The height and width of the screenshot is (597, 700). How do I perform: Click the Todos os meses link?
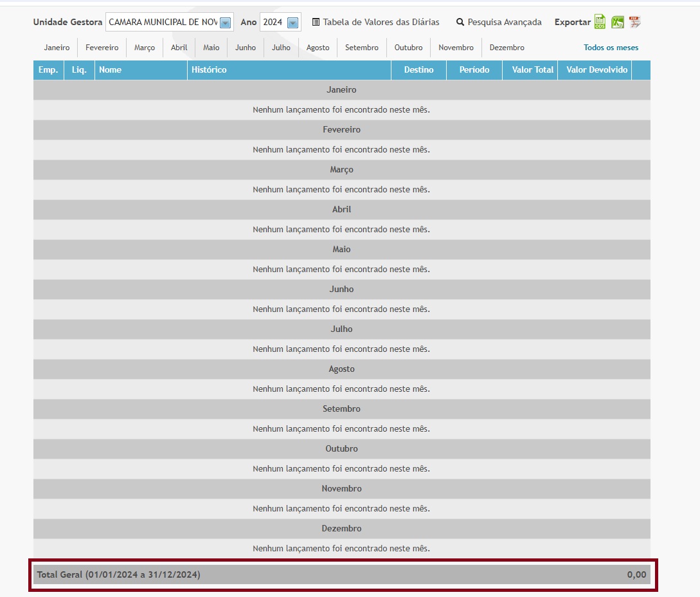point(611,48)
